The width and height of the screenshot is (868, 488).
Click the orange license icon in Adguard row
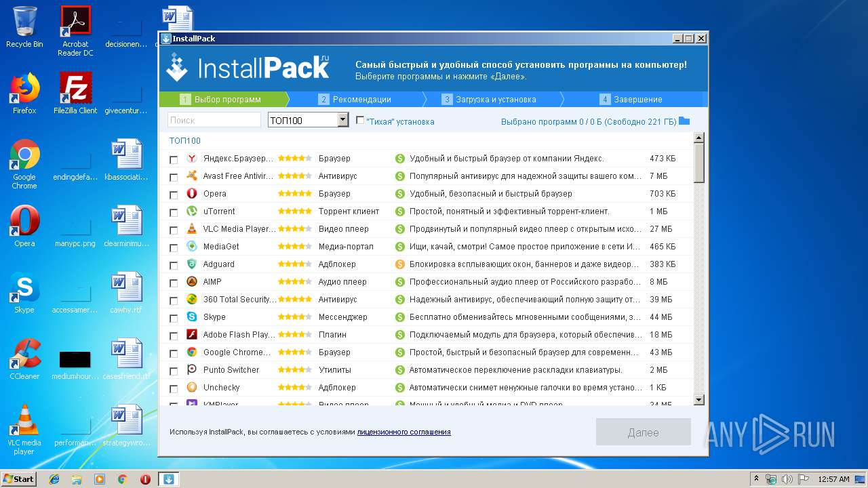point(400,264)
